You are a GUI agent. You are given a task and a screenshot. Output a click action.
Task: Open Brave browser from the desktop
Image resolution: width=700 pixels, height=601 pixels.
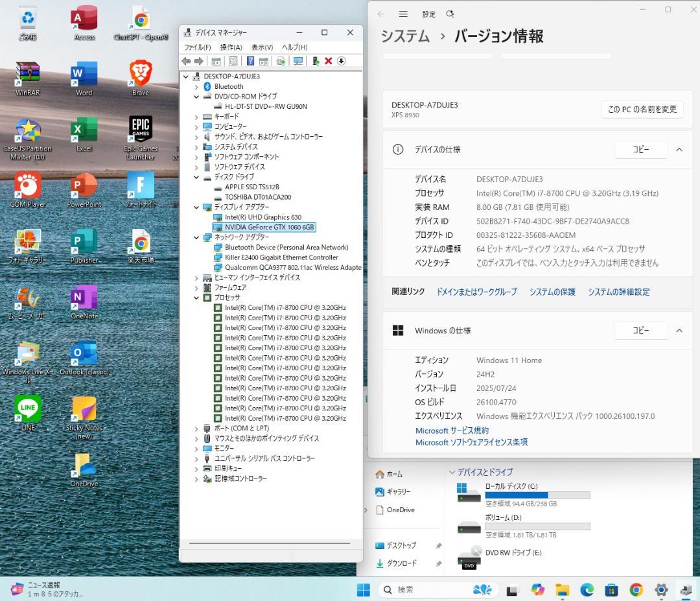[140, 73]
